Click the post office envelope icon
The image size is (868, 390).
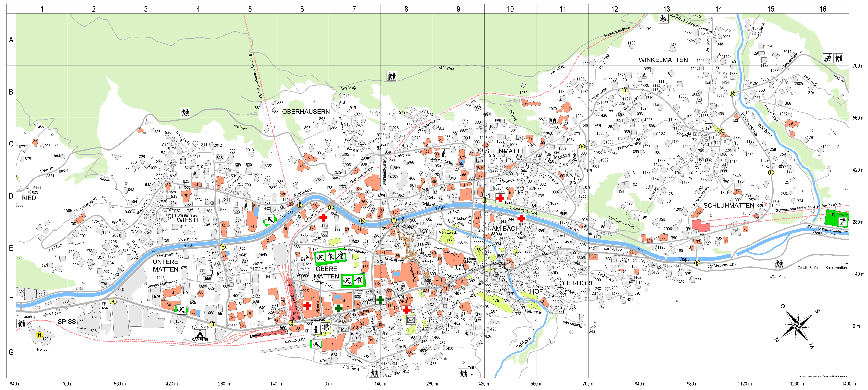(x=411, y=320)
